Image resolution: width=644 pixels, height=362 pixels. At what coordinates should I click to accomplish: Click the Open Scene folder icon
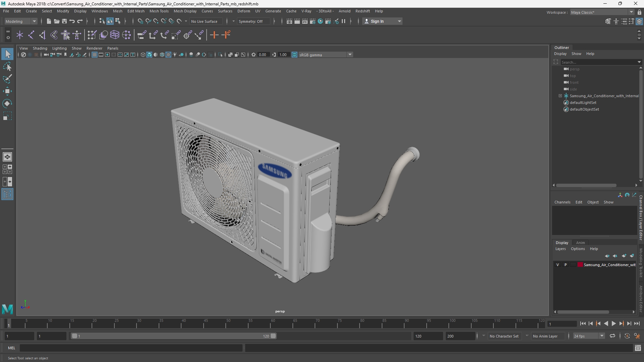pos(56,21)
